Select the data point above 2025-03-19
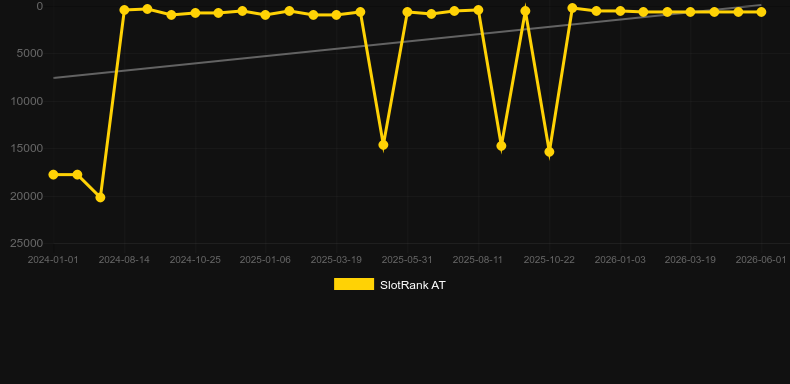The height and width of the screenshot is (384, 790). coord(336,15)
